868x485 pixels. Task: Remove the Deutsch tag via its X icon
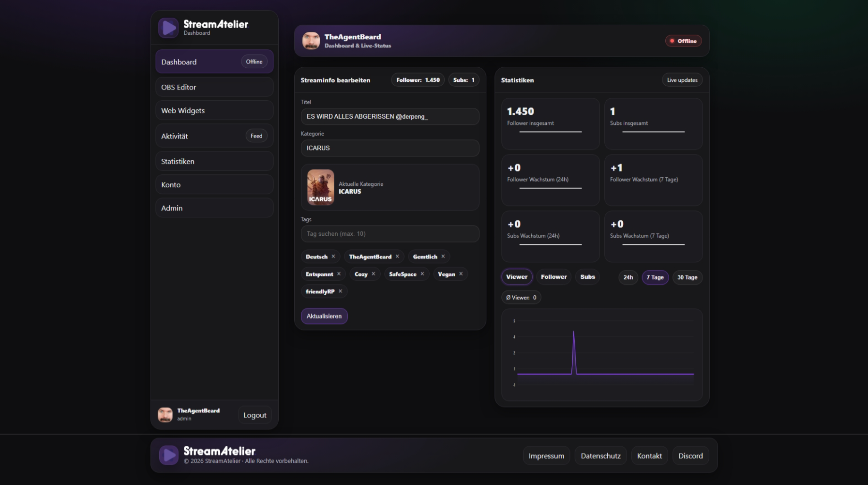pyautogui.click(x=333, y=257)
